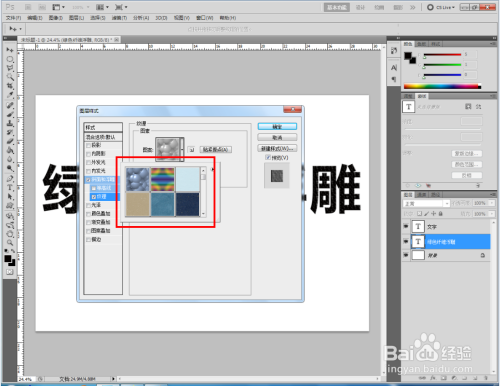Enable the 等高线 contour checkbox

[94, 188]
